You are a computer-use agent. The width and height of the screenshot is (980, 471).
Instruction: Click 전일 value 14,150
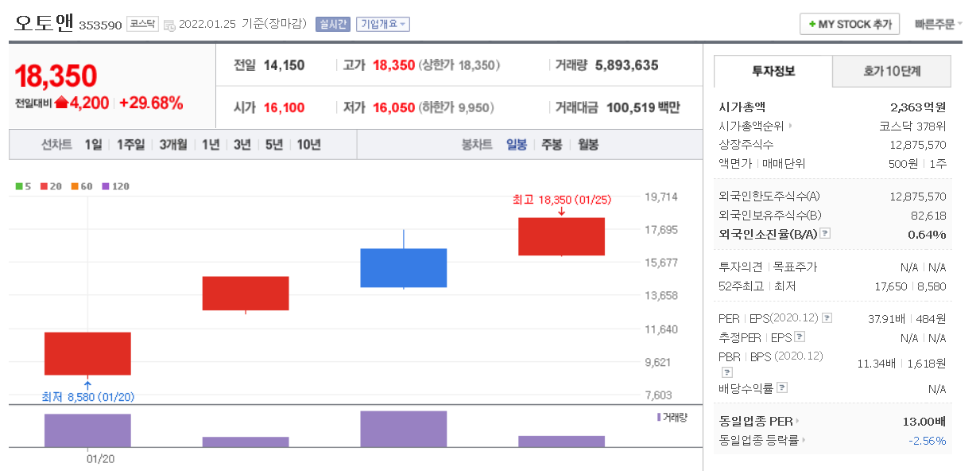pos(284,65)
